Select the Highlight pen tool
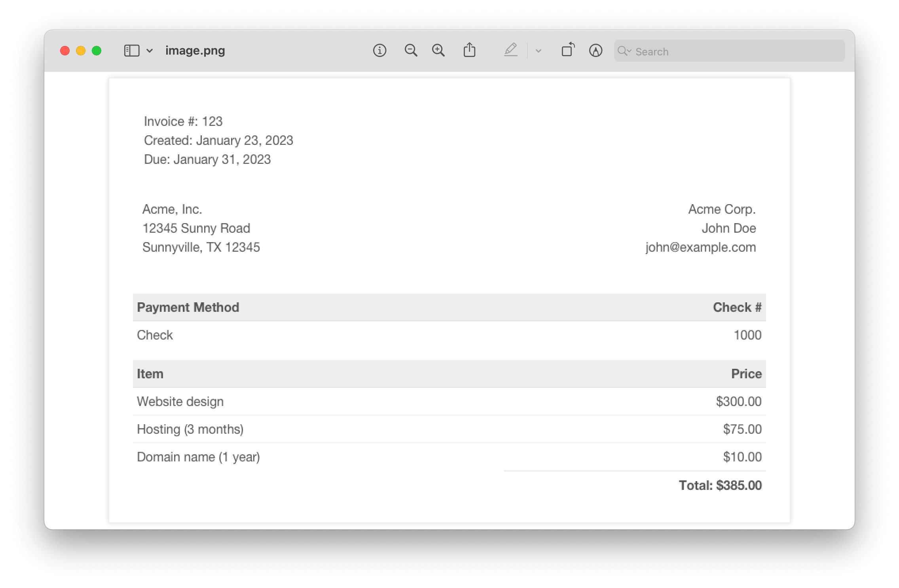899x588 pixels. click(x=510, y=50)
